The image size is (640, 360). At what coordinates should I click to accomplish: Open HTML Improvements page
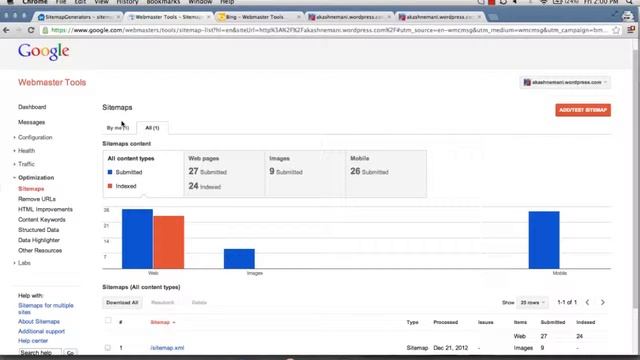45,209
